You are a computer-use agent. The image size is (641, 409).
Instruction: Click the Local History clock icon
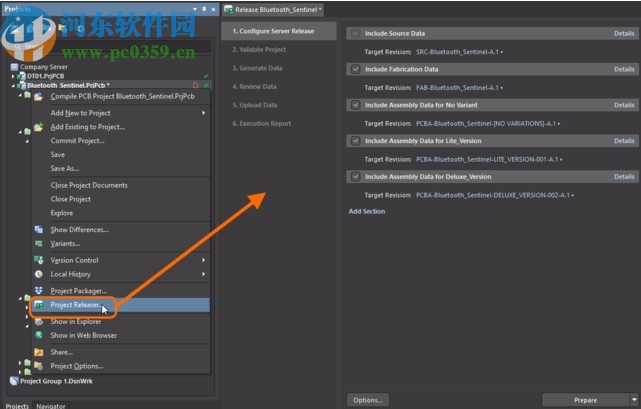click(38, 274)
